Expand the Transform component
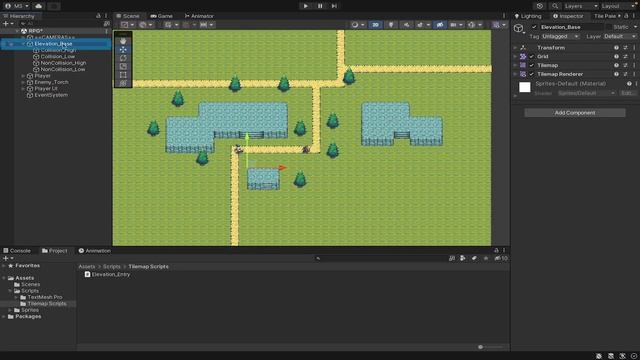The width and height of the screenshot is (640, 360). [515, 48]
